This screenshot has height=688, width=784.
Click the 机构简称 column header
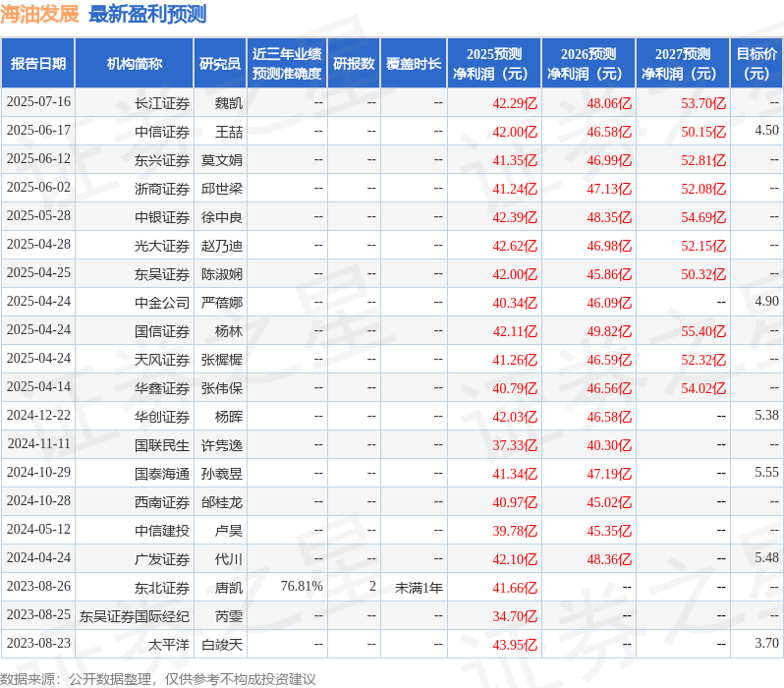pyautogui.click(x=134, y=64)
